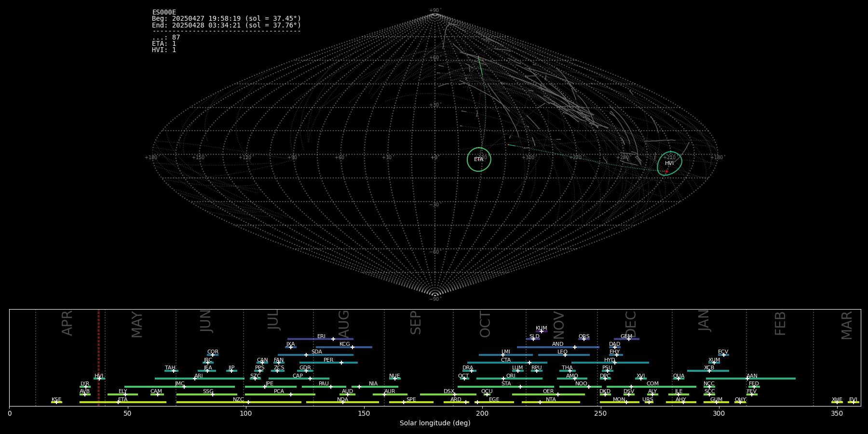Click the COM shower label in timeline
The width and height of the screenshot is (868, 434).
(x=652, y=384)
